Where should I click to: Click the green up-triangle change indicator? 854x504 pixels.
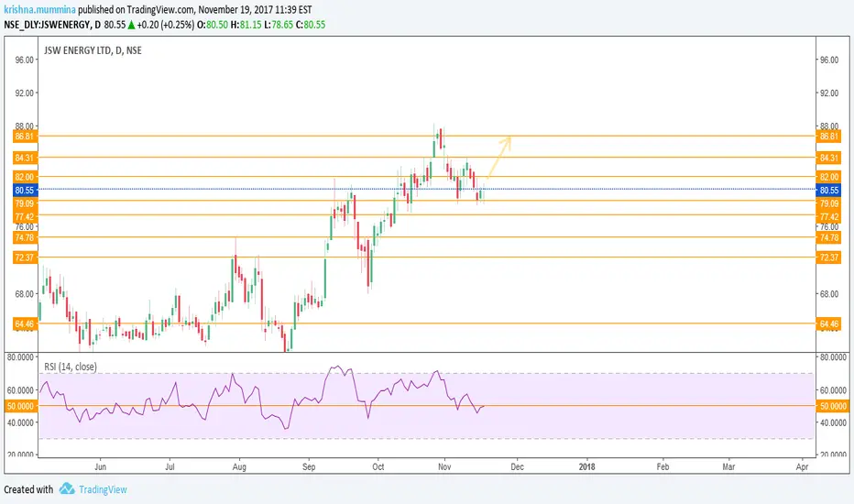(x=131, y=25)
